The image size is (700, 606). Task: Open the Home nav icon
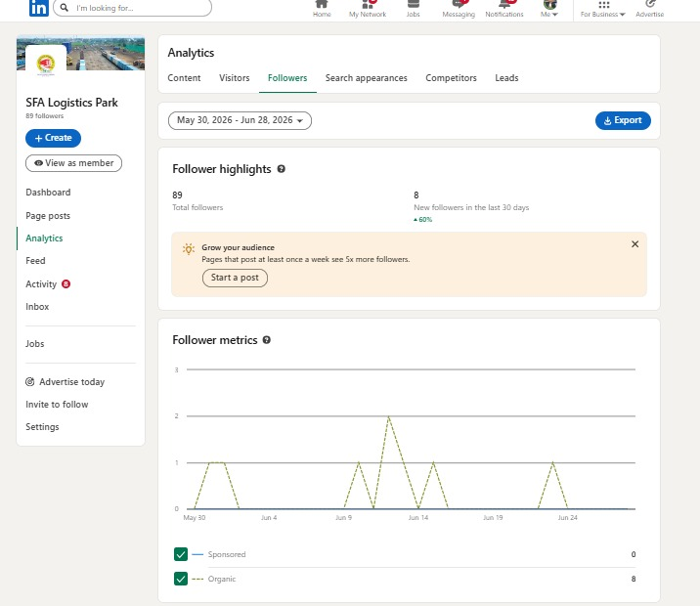pos(322,5)
